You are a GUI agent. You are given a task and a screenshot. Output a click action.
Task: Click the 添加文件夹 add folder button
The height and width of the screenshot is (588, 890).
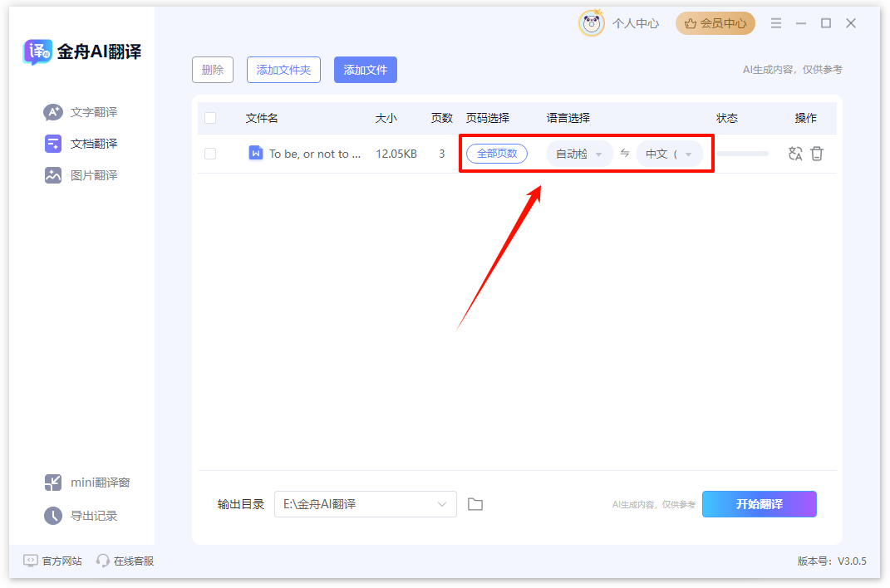click(x=283, y=70)
